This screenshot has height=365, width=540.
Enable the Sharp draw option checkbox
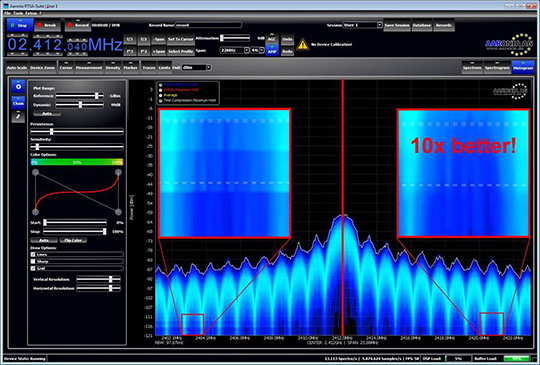click(33, 261)
